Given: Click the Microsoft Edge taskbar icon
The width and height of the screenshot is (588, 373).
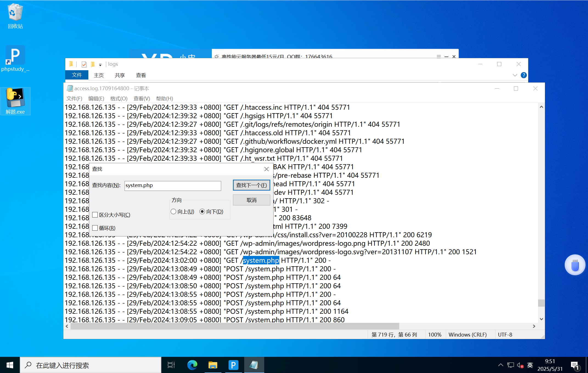Looking at the screenshot, I should (x=192, y=365).
